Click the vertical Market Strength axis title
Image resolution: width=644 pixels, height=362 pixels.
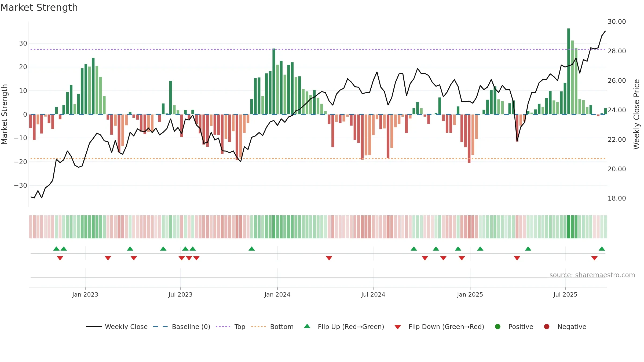pos(5,114)
